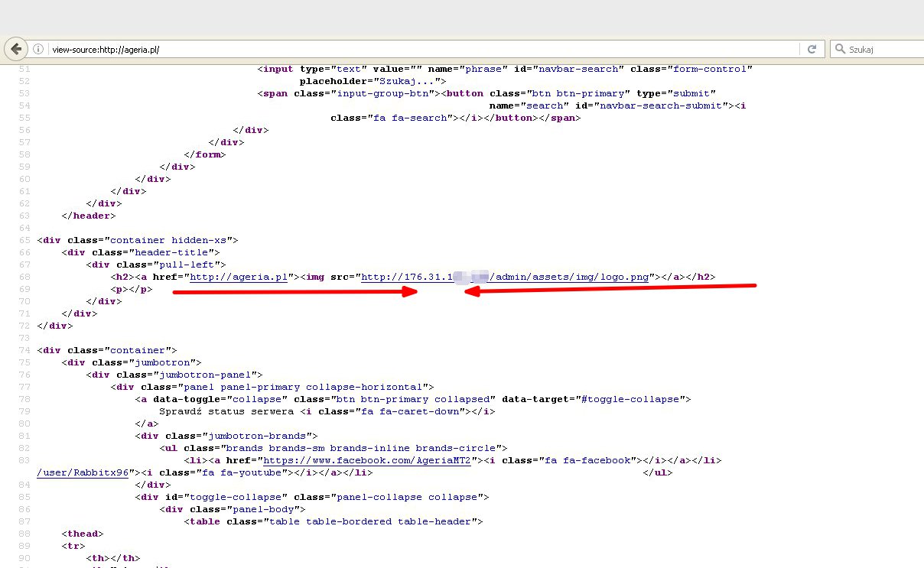Screen dimensions: 924x568
Task: Reload the page with the refresh icon
Action: (812, 49)
